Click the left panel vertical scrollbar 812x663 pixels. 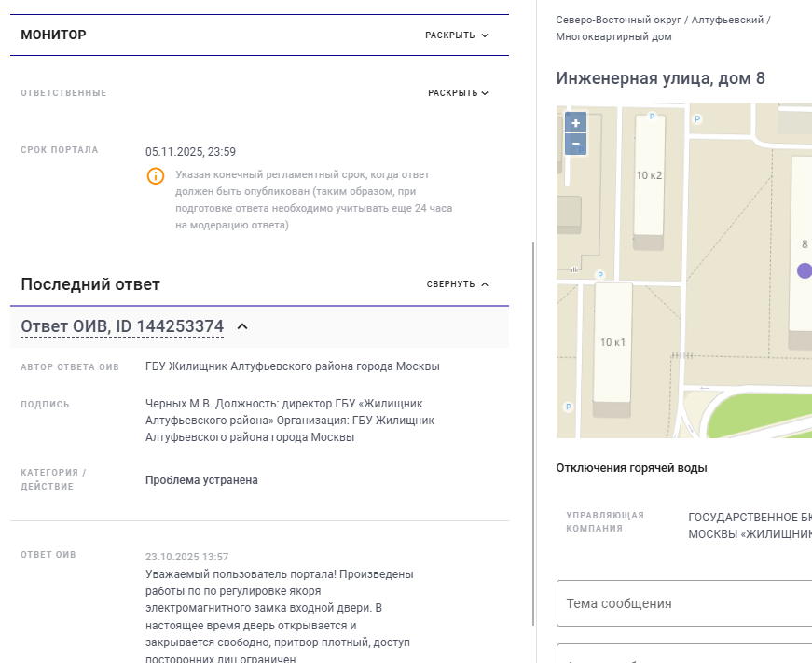coord(533,429)
